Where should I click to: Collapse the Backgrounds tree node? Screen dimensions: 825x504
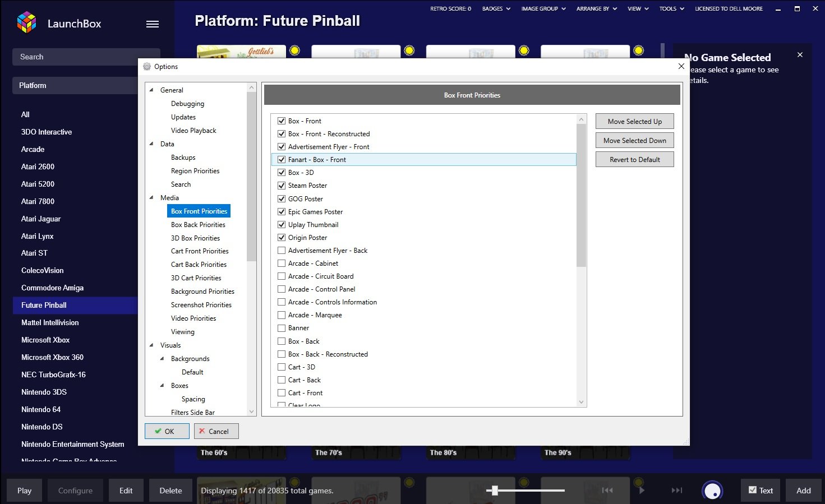(162, 358)
